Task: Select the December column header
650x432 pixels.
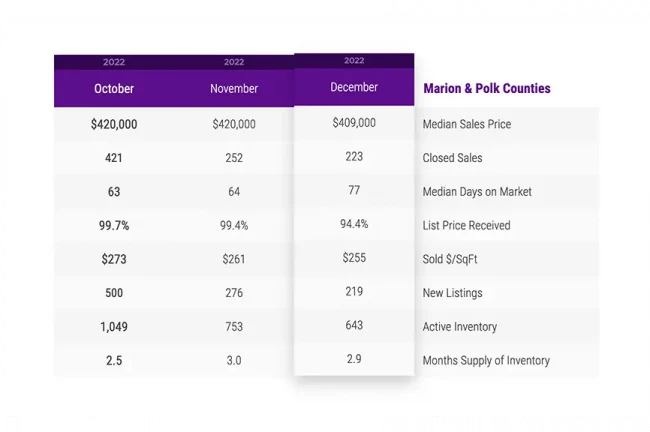Action: 354,87
